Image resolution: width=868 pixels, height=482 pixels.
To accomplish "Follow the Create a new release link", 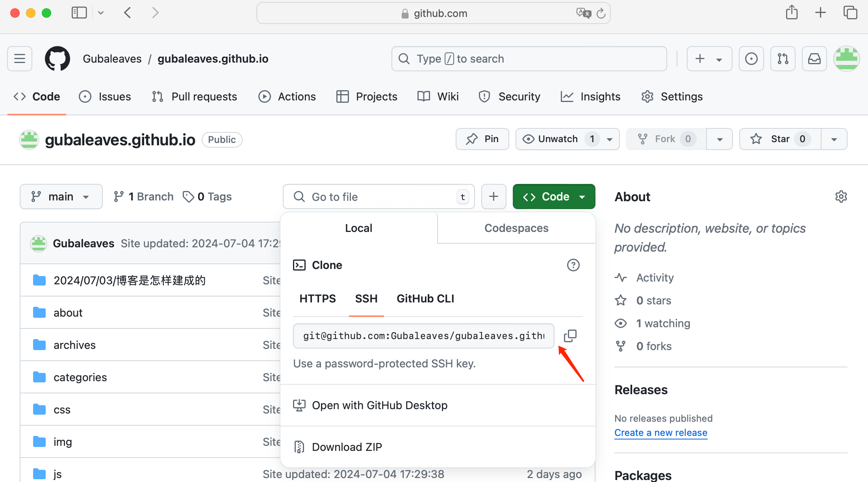I will point(661,433).
